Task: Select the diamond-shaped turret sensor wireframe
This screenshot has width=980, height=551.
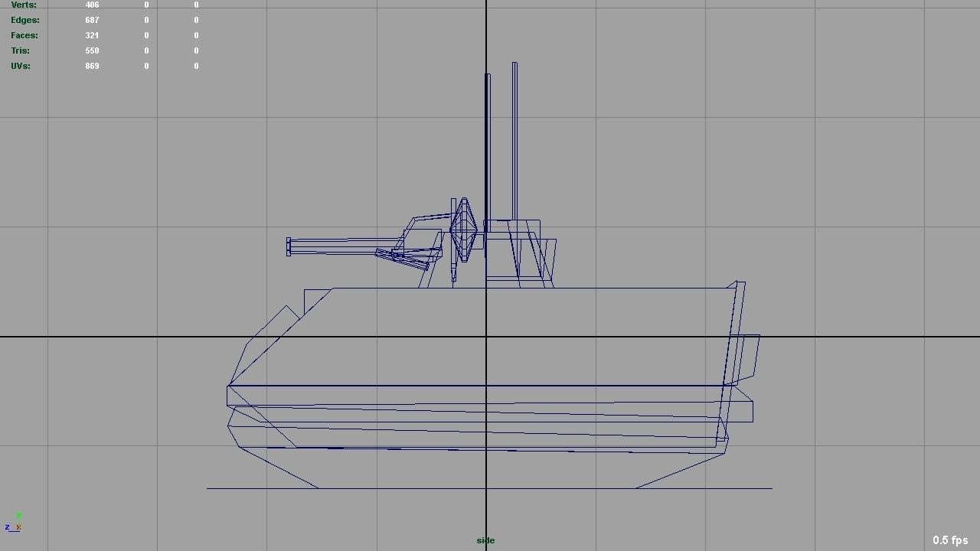Action: pos(463,230)
